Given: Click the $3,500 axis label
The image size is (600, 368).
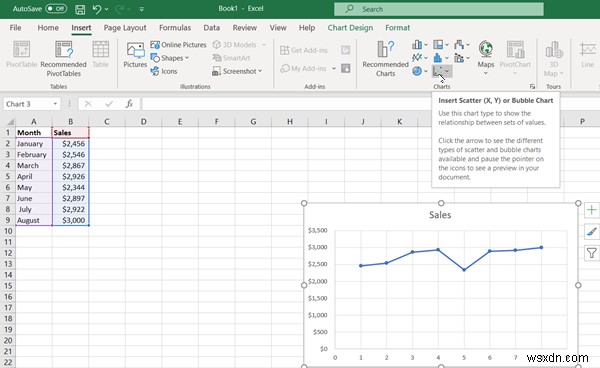Looking at the screenshot, I should 317,230.
